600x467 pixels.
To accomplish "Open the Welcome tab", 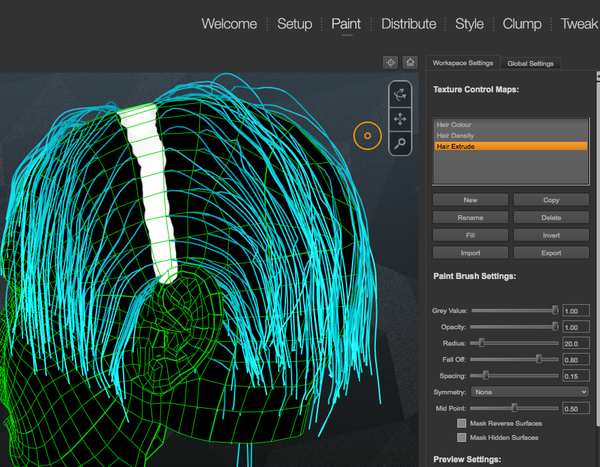I will (229, 24).
